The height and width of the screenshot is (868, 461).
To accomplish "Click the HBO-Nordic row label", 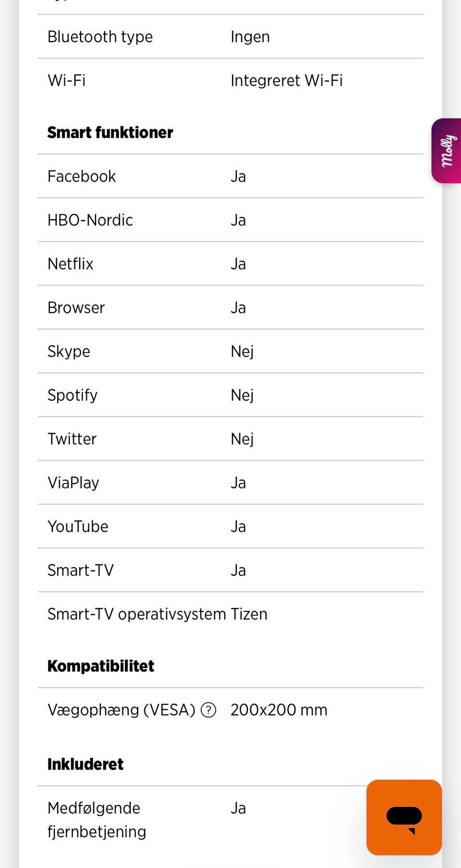I will [90, 220].
